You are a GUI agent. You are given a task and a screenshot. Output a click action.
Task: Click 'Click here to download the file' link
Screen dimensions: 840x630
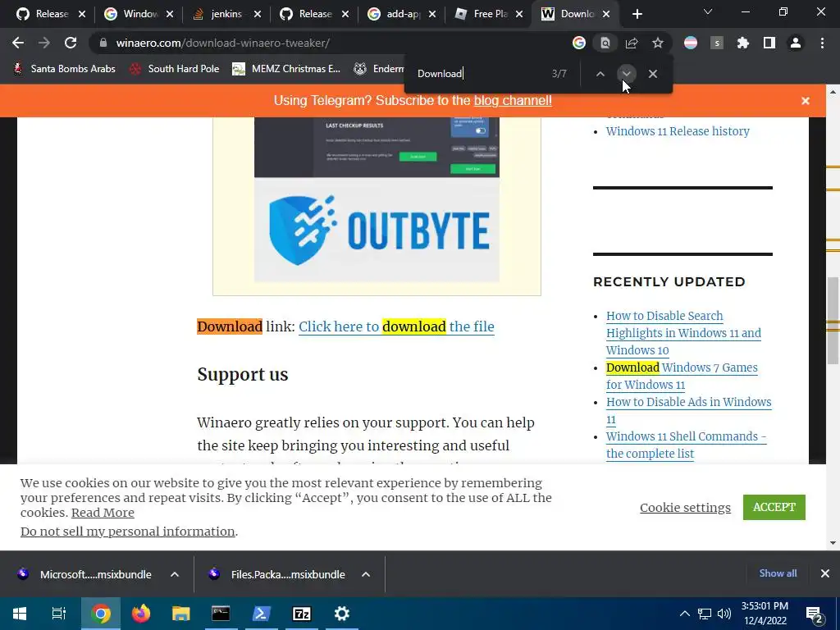point(396,326)
